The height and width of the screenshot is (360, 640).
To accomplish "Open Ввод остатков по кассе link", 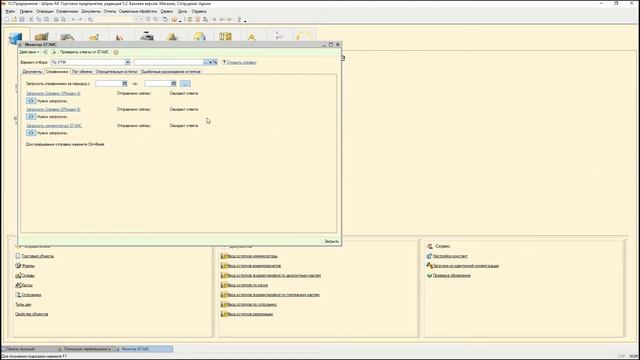I will [x=247, y=285].
